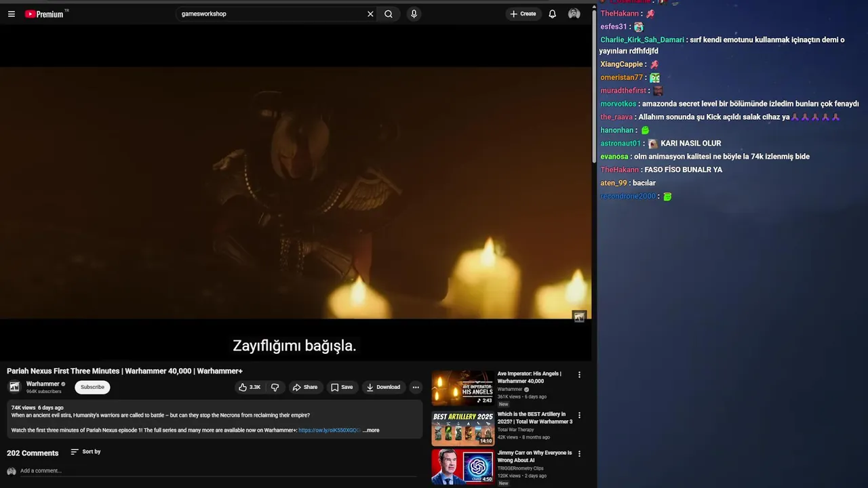Click the subtitle text Zayıflığımı bağışla
This screenshot has width=868, height=488.
coord(294,346)
